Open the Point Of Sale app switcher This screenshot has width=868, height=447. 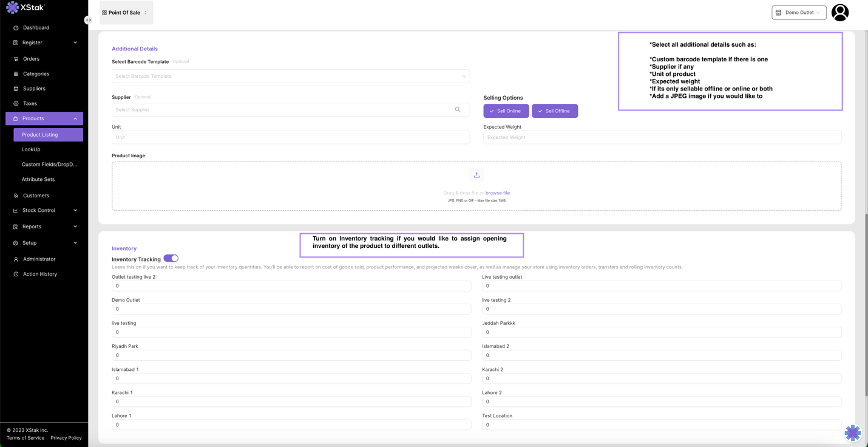click(x=126, y=13)
